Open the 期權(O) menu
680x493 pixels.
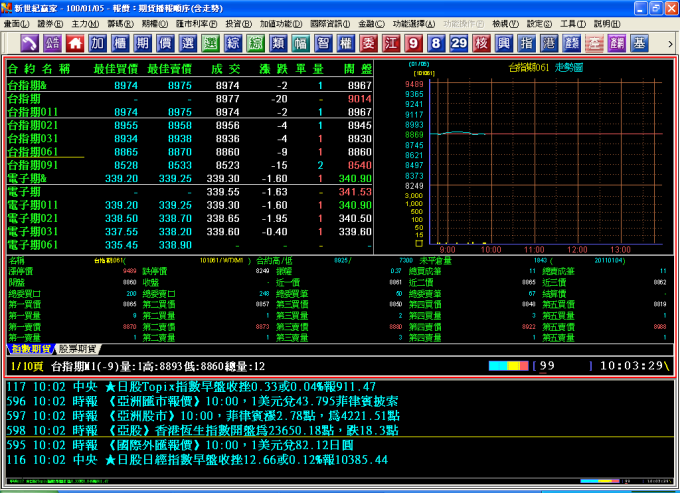pos(155,24)
